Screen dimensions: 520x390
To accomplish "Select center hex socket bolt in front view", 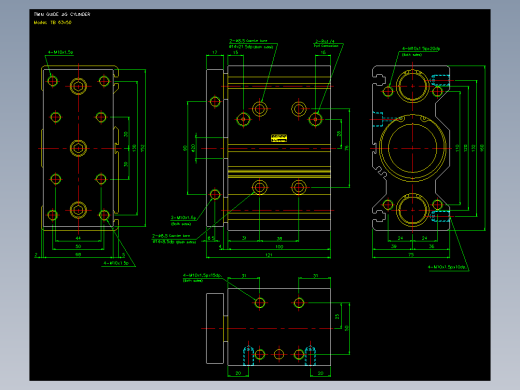I will click(x=78, y=148).
